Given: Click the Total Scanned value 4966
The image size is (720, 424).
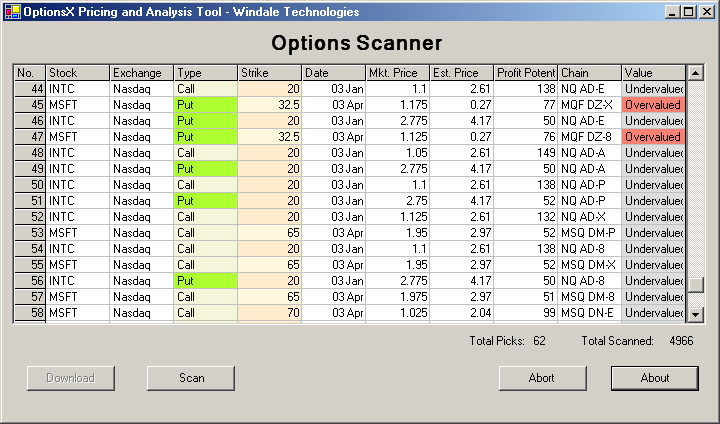Looking at the screenshot, I should pyautogui.click(x=681, y=341).
